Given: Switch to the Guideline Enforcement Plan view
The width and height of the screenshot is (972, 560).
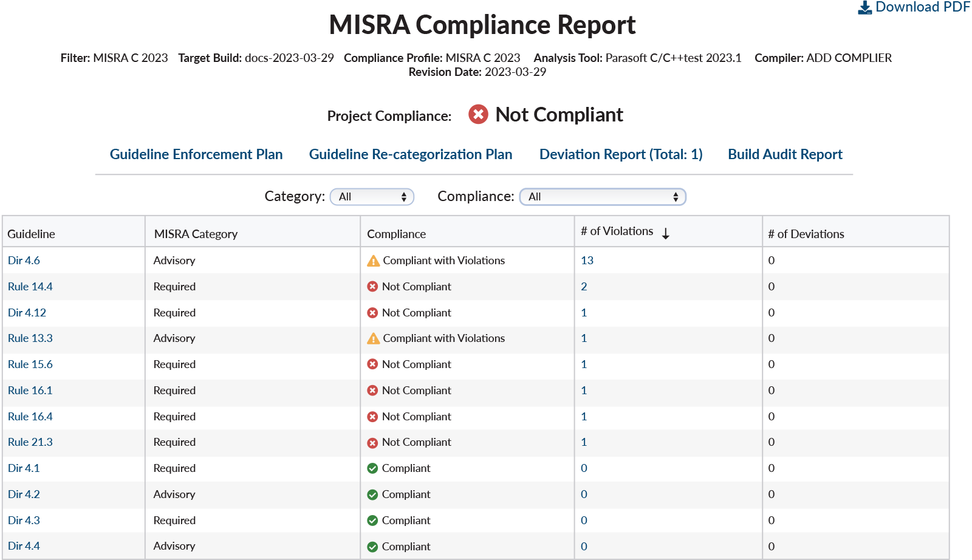Looking at the screenshot, I should coord(196,154).
